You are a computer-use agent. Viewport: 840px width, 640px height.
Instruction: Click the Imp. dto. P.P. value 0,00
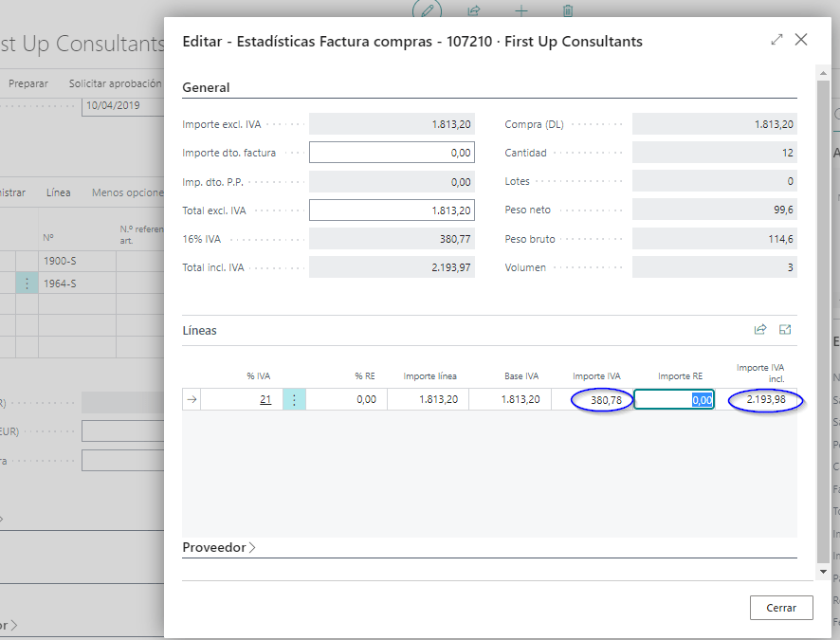point(392,182)
